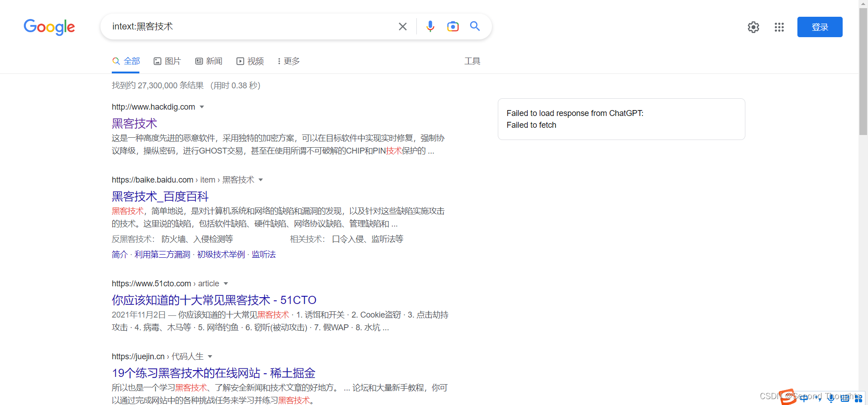Click the scrollbar up arrow

[863, 4]
